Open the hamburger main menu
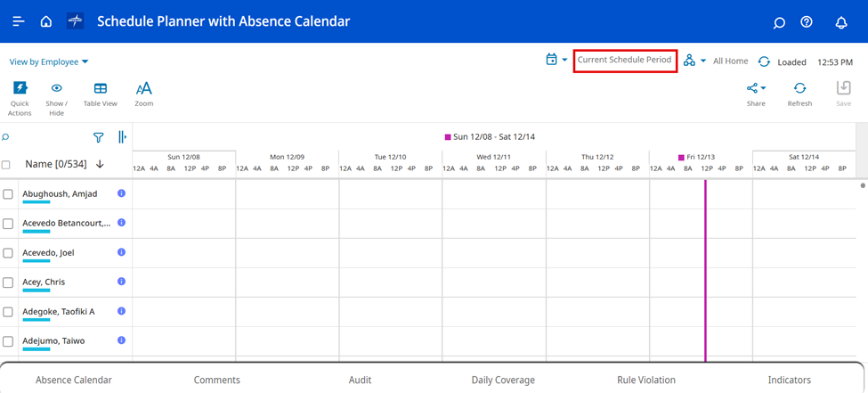The height and width of the screenshot is (393, 868). click(x=18, y=21)
